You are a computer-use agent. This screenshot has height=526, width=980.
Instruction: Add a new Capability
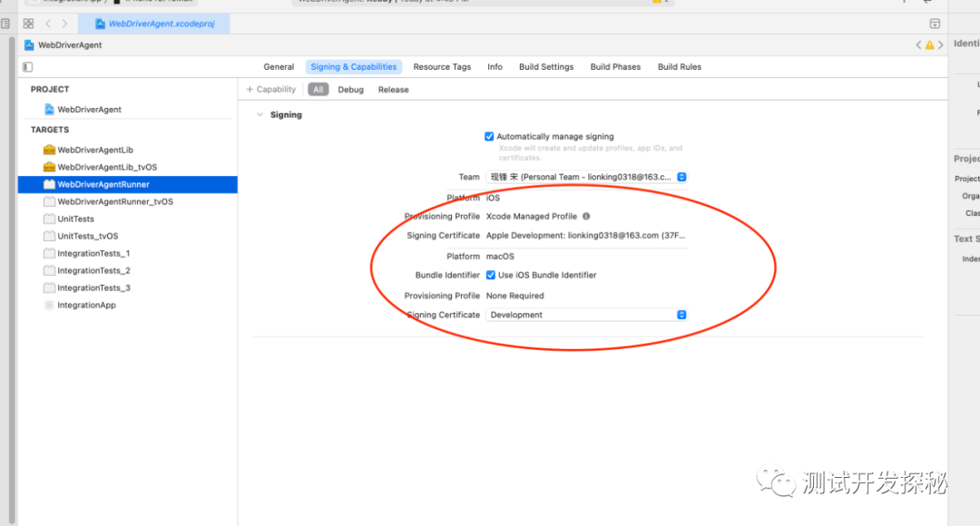point(270,90)
